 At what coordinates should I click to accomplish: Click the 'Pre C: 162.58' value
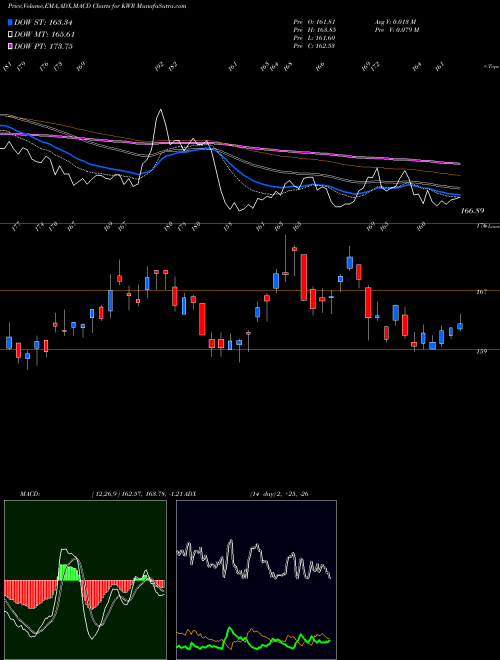[x=314, y=46]
